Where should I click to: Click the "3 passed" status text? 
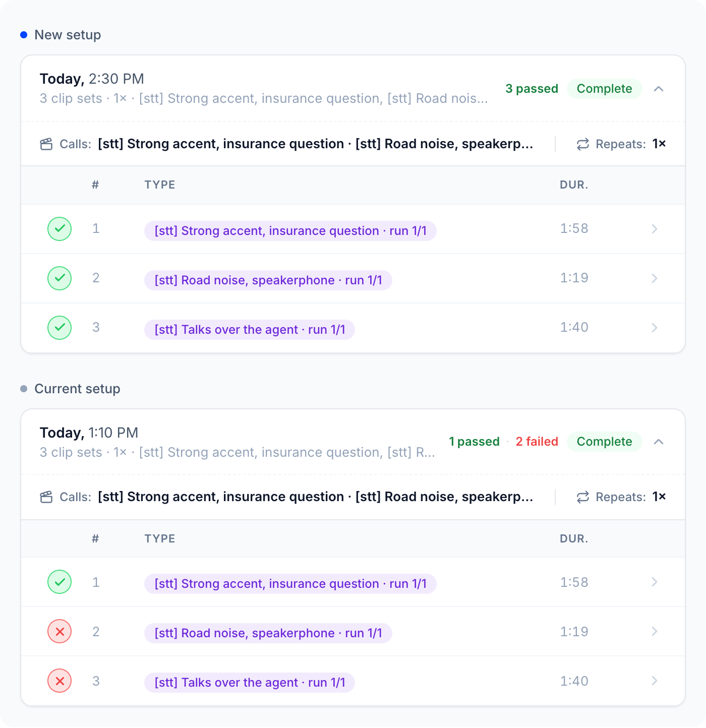click(532, 89)
